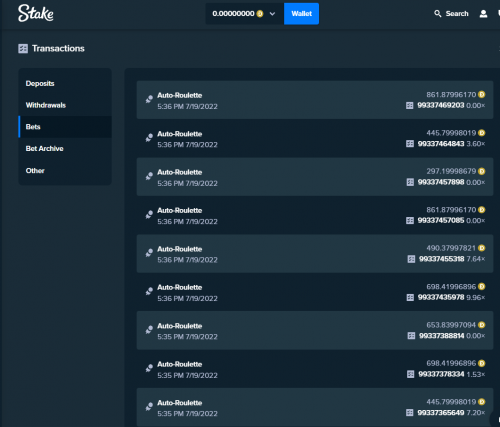Click the 653.83997094 bet amount
The height and width of the screenshot is (427, 500).
451,325
